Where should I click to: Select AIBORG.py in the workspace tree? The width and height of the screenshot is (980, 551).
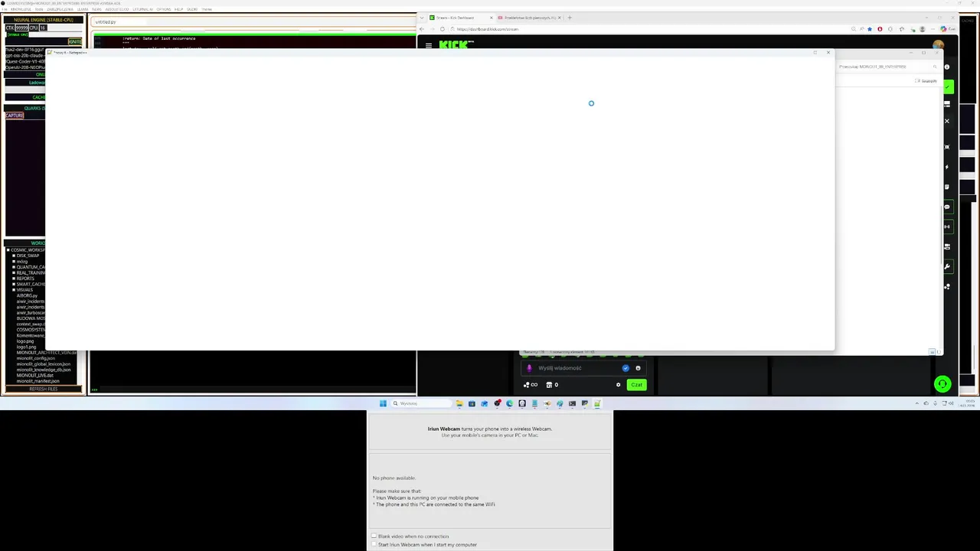tap(27, 295)
